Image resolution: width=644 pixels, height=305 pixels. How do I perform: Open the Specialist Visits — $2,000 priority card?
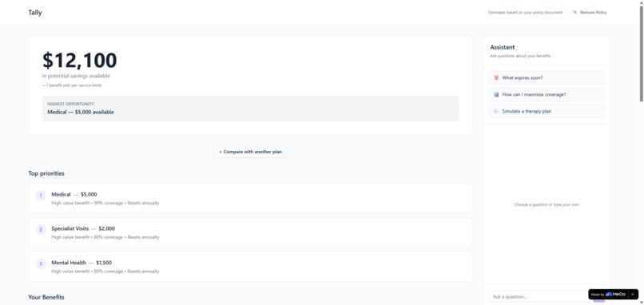coord(251,232)
